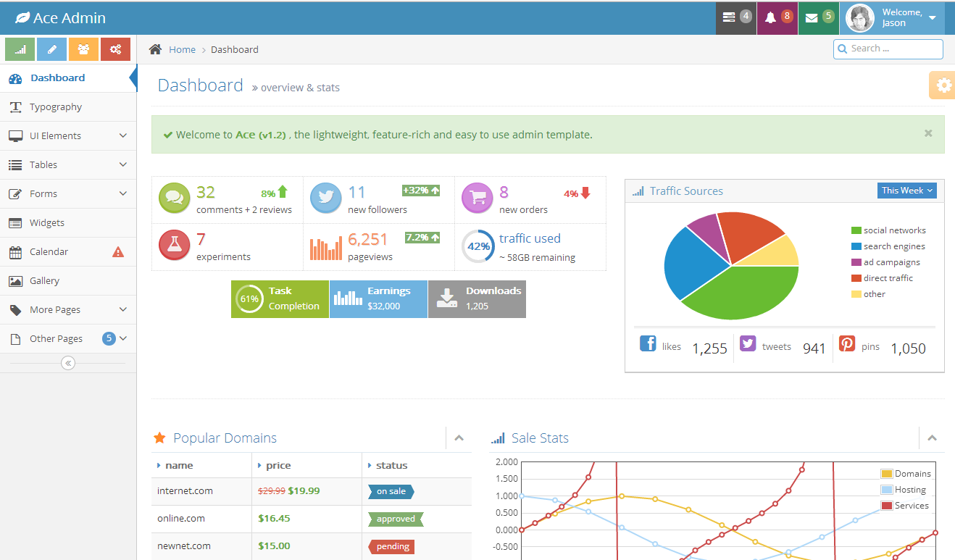Collapse the Sale Stats widget

point(932,438)
